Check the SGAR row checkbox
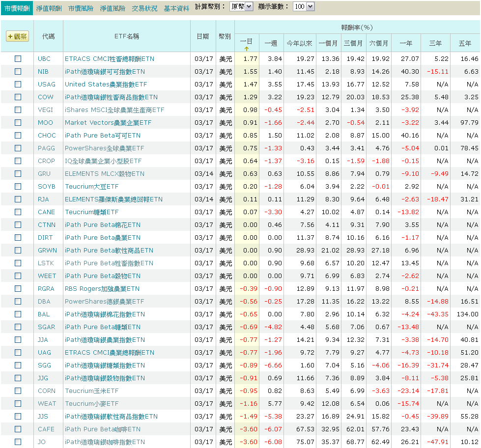 pyautogui.click(x=18, y=327)
